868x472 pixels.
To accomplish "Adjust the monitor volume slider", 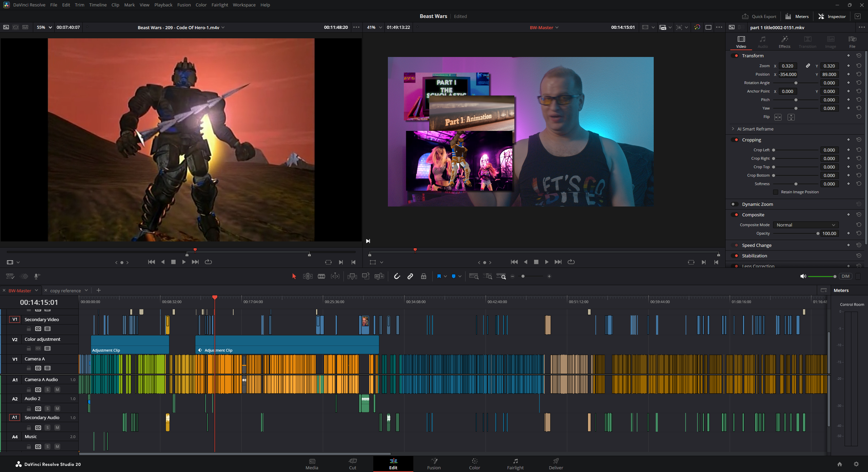I will [x=822, y=276].
